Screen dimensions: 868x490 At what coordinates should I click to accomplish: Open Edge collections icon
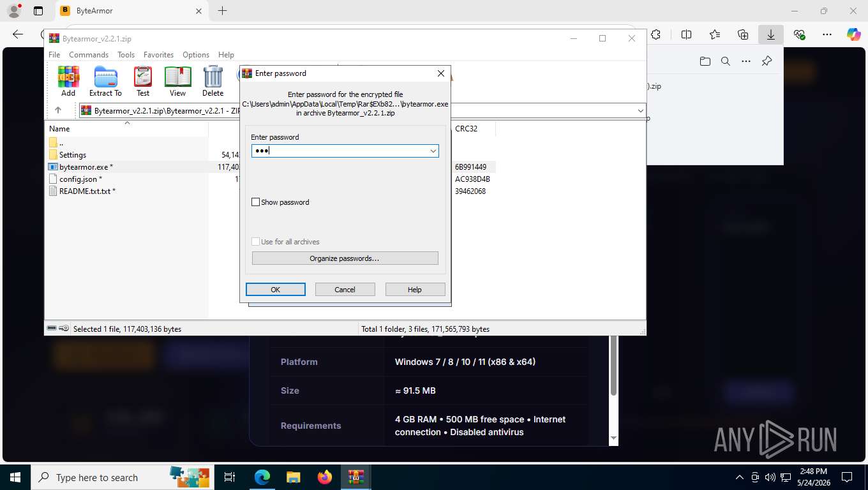pyautogui.click(x=743, y=34)
